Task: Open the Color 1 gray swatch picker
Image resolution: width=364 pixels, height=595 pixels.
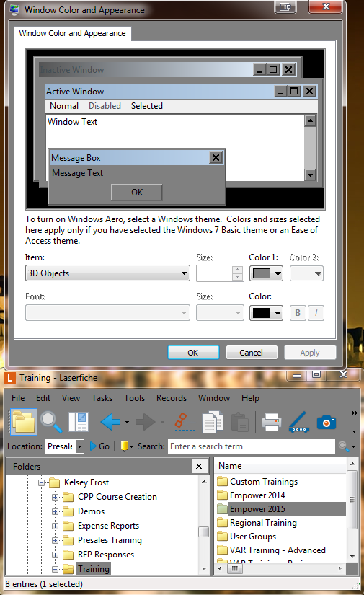Action: [266, 273]
